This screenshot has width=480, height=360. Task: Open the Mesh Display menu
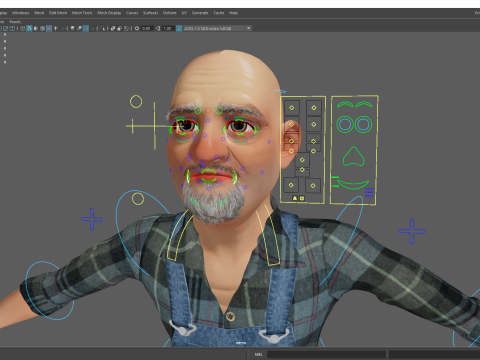tap(109, 13)
